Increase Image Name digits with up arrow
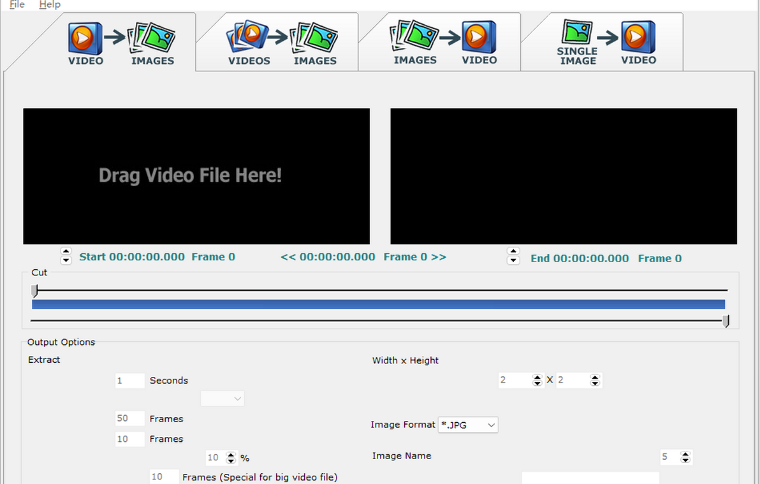 685,454
